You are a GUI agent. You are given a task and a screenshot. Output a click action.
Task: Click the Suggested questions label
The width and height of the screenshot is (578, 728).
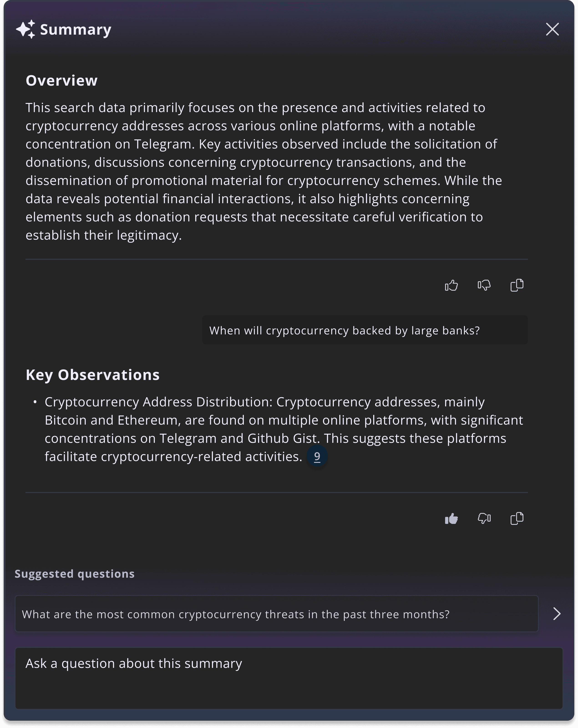pos(75,574)
